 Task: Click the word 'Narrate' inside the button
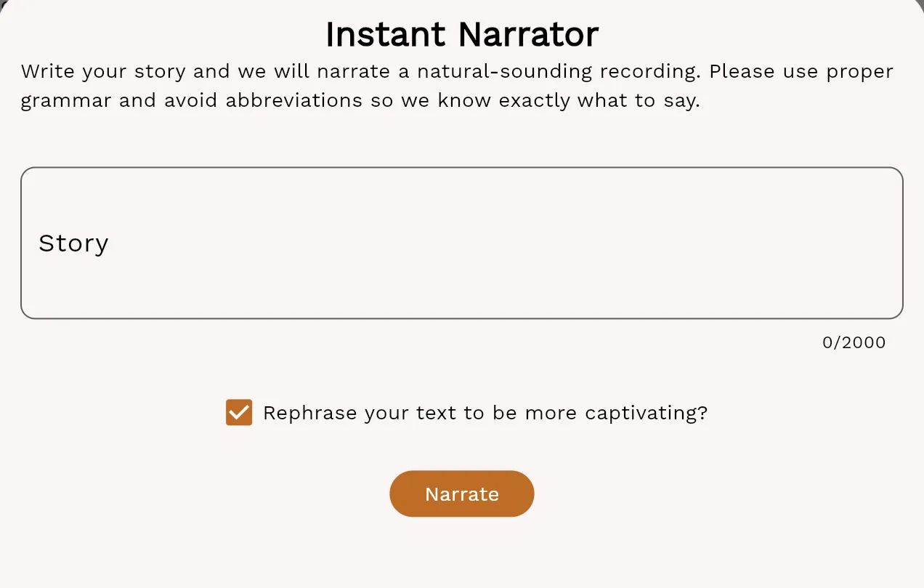(x=462, y=494)
